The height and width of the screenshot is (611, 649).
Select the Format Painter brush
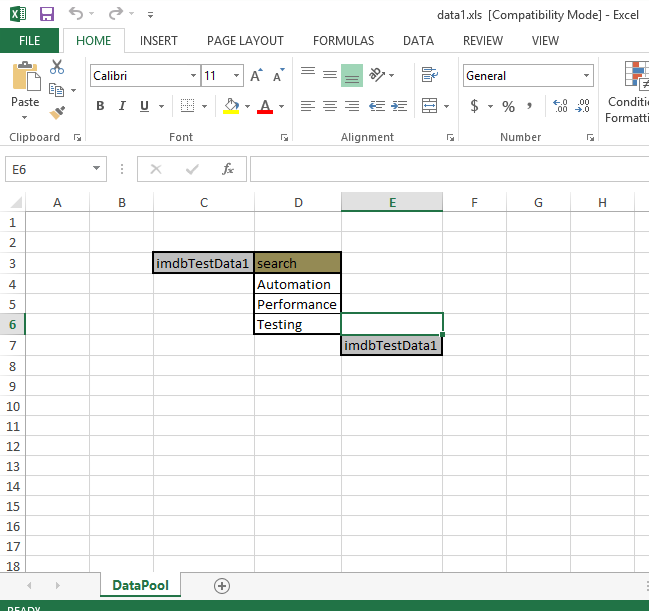click(57, 112)
